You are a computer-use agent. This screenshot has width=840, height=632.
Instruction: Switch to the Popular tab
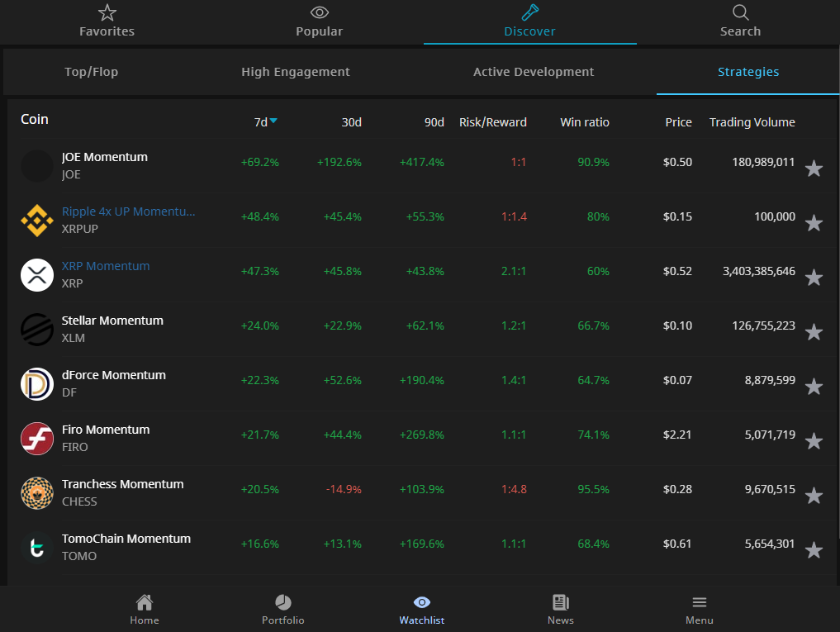pyautogui.click(x=320, y=21)
